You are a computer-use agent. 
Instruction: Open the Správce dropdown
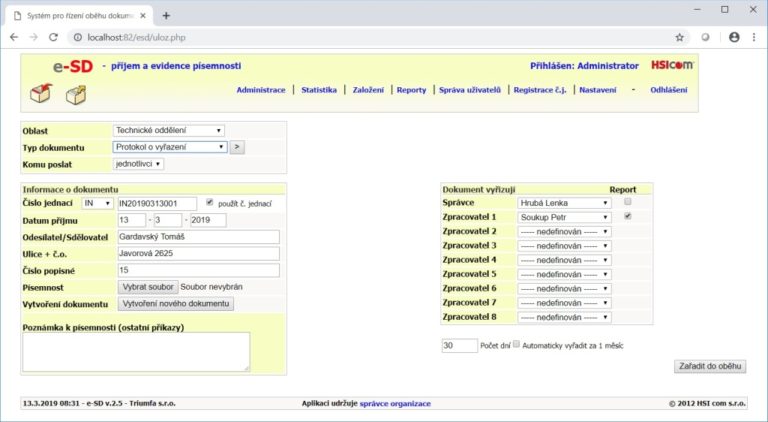tap(564, 203)
